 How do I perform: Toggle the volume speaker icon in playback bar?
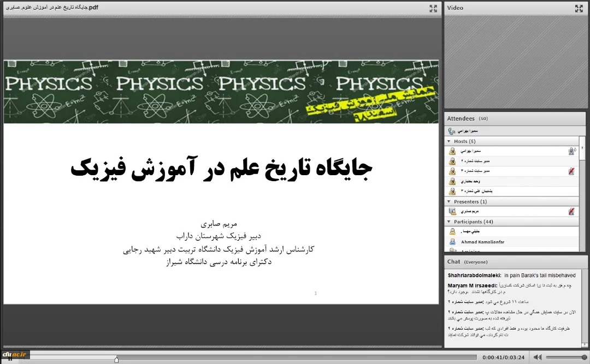point(538,357)
